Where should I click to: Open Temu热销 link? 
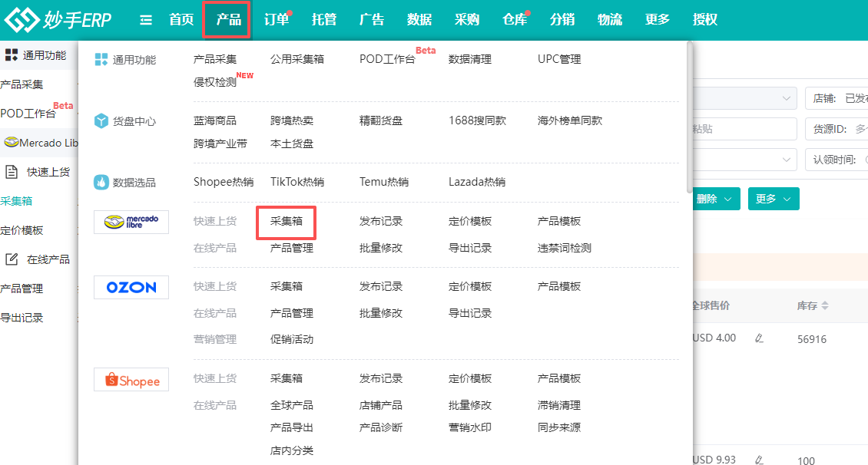click(383, 182)
